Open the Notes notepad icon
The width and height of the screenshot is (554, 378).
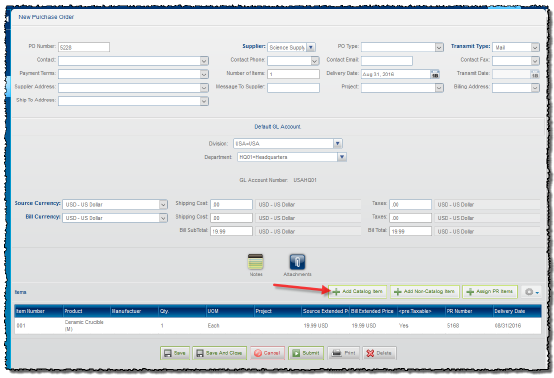255,262
